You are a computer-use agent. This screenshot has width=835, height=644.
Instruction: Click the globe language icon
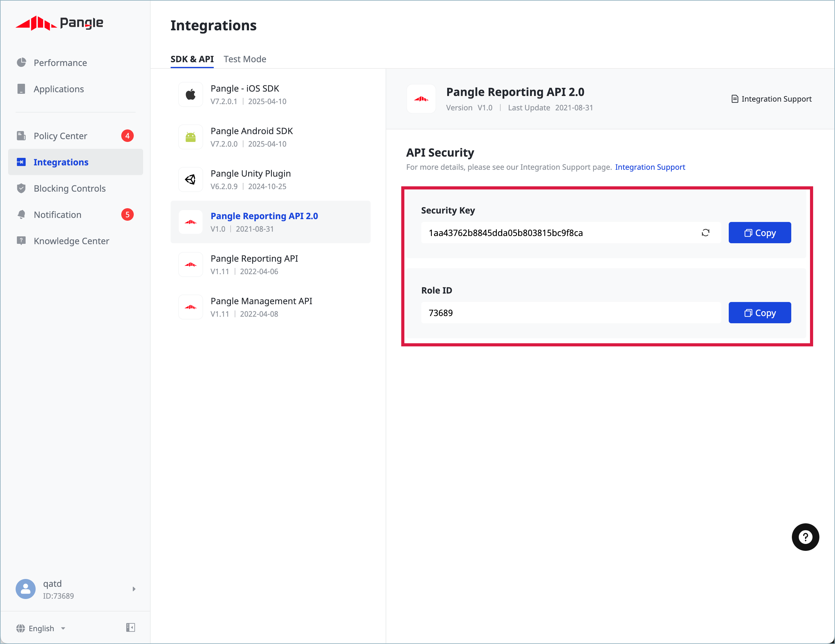(x=21, y=628)
